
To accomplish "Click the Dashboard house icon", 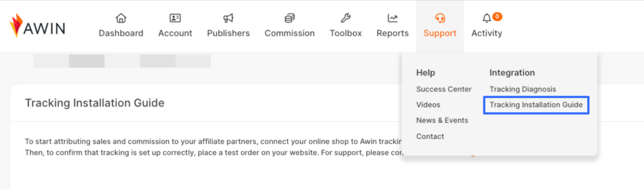I will pos(121,18).
